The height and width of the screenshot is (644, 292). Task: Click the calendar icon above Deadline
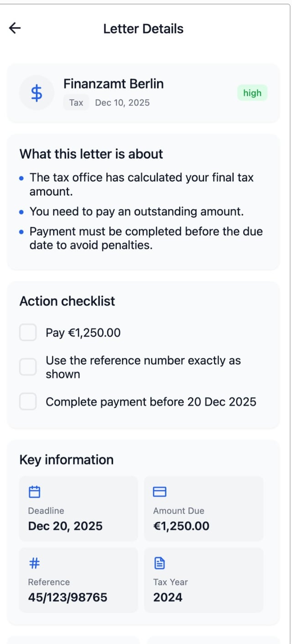(x=35, y=492)
